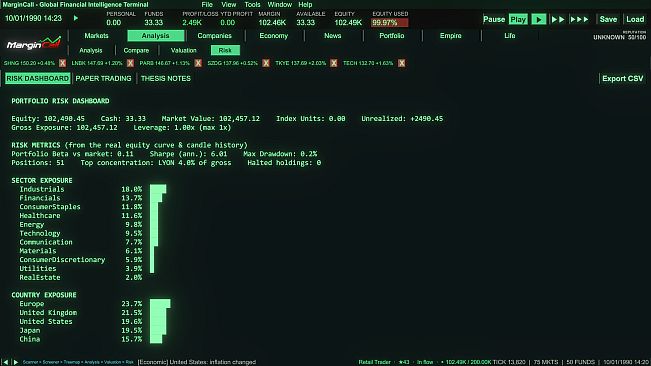Viewport: 651px width, 366px height.
Task: Switch to Paper Trading view
Action: coord(103,78)
